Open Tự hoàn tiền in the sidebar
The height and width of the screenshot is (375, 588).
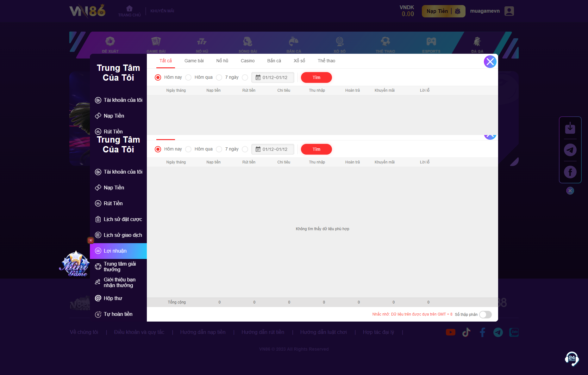pyautogui.click(x=118, y=314)
